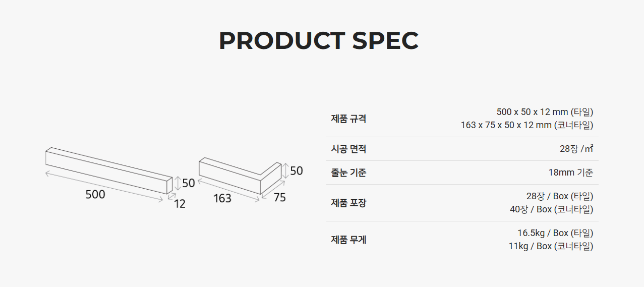Click the 제품 무게 row label
Screen dimensions: 644x287
coord(348,240)
